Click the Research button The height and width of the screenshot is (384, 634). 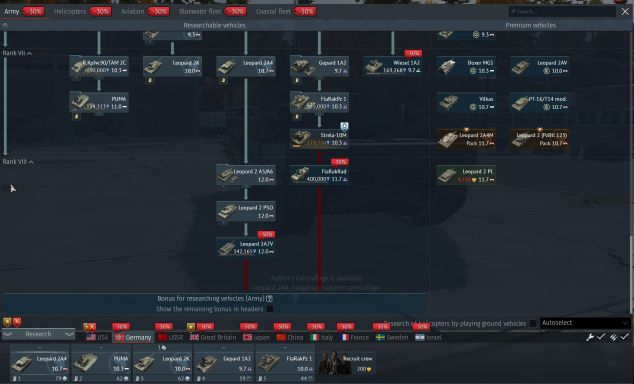click(x=38, y=334)
